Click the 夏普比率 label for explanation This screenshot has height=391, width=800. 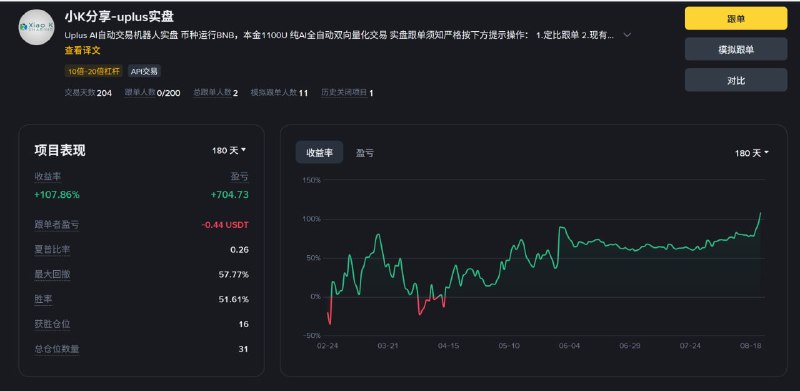tap(53, 250)
